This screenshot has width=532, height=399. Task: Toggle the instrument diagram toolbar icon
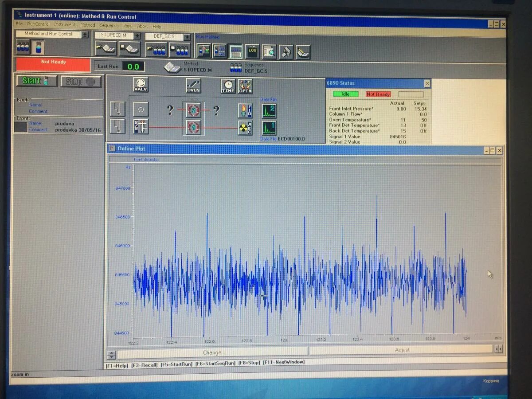click(x=219, y=51)
